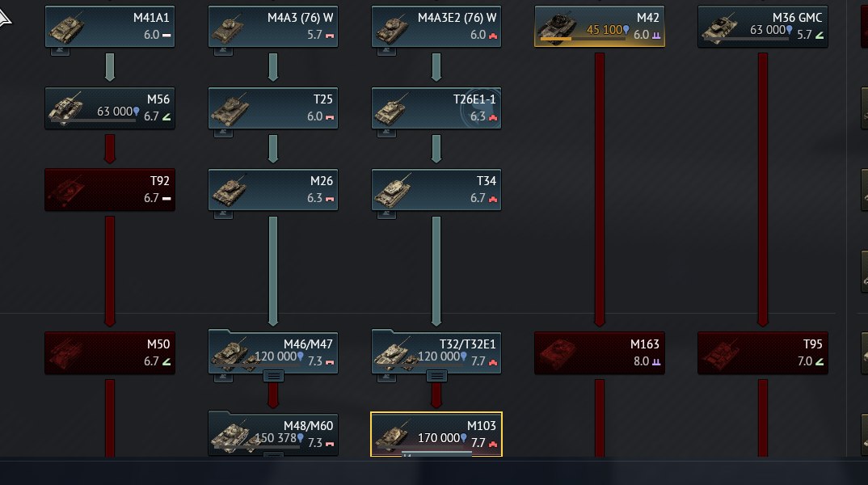Image resolution: width=868 pixels, height=485 pixels.
Task: Select the highlighted M103 heavy tank
Action: [436, 434]
